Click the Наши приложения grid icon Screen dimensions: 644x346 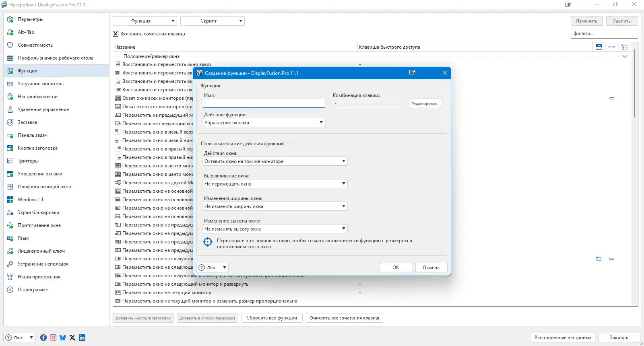coord(10,277)
